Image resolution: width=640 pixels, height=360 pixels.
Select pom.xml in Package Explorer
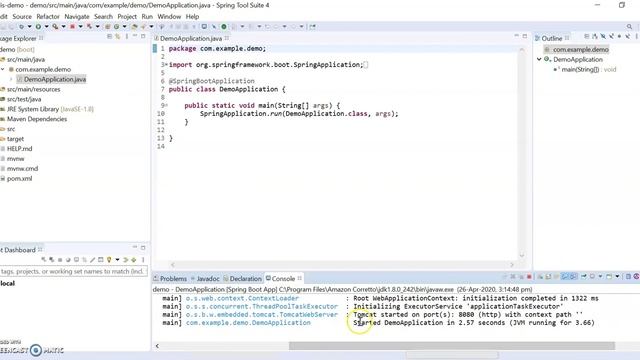(x=19, y=178)
